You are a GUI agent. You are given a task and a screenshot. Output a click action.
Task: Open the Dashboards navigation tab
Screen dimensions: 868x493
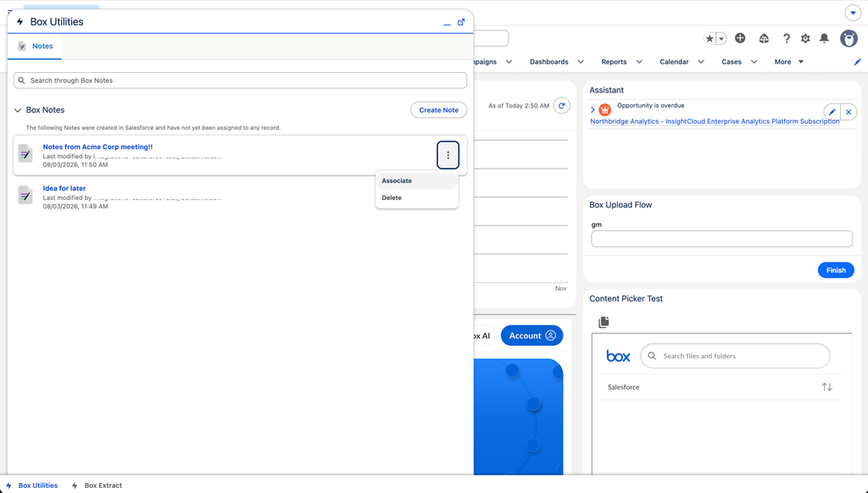(x=549, y=62)
